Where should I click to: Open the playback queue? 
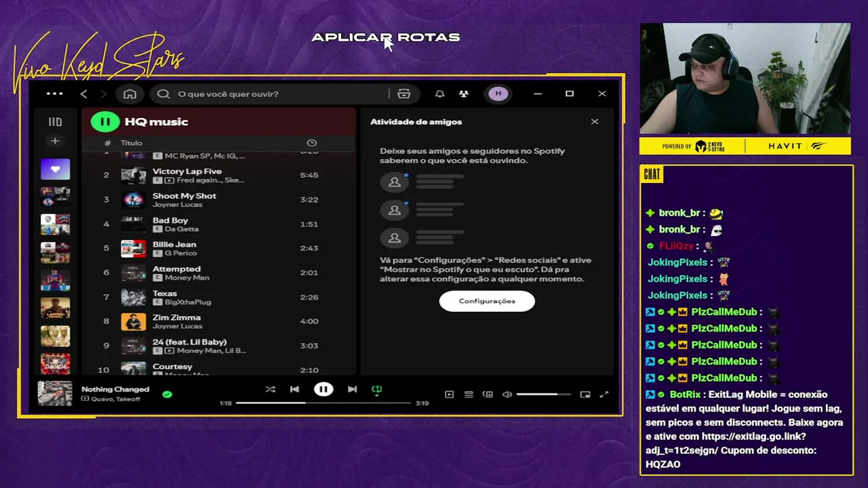click(469, 394)
